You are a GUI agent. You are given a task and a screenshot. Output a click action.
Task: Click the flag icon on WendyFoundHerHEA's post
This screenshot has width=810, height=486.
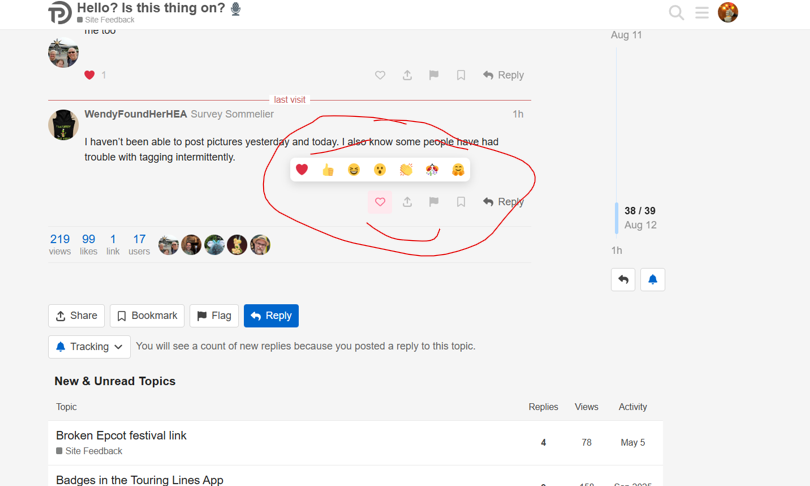coord(434,202)
